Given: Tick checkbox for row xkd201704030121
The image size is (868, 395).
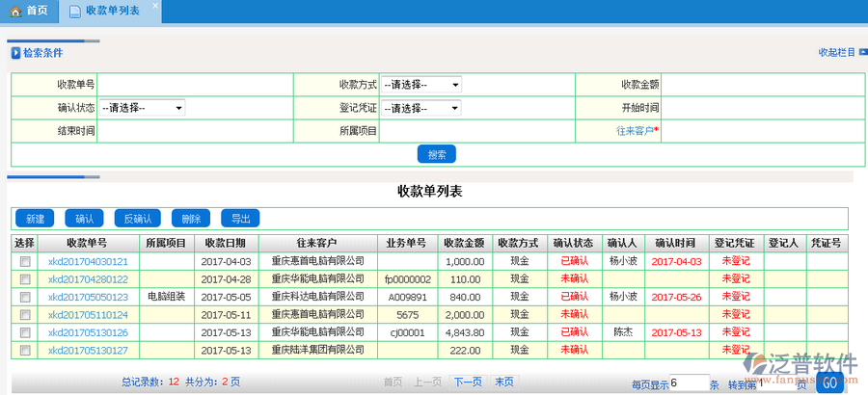Looking at the screenshot, I should [25, 262].
